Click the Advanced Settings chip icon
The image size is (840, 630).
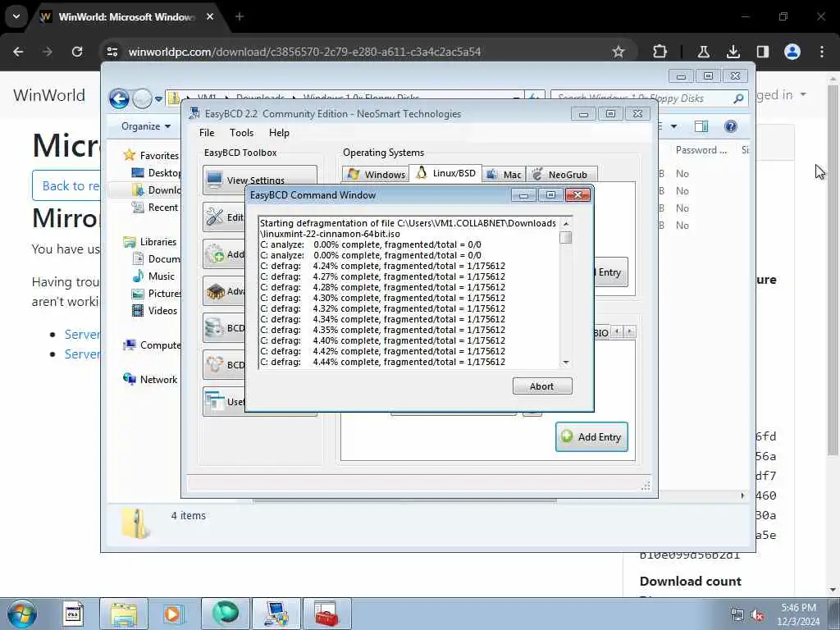click(x=215, y=291)
